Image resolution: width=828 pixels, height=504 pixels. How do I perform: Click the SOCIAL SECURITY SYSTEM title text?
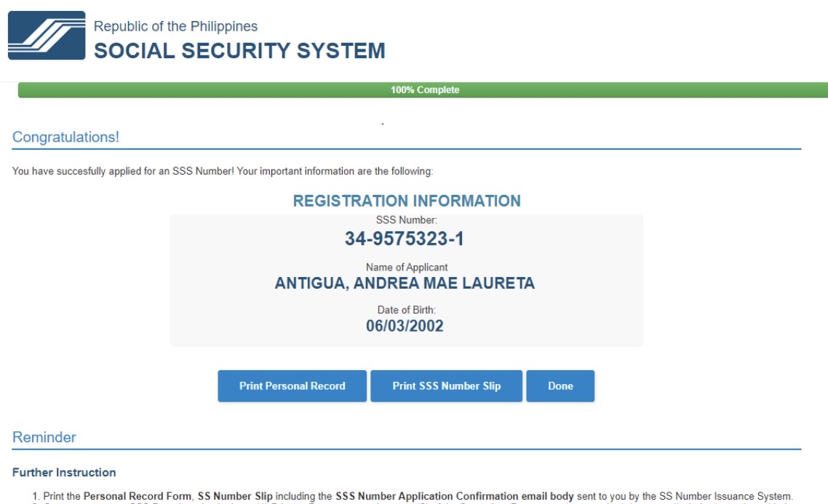coord(239,51)
